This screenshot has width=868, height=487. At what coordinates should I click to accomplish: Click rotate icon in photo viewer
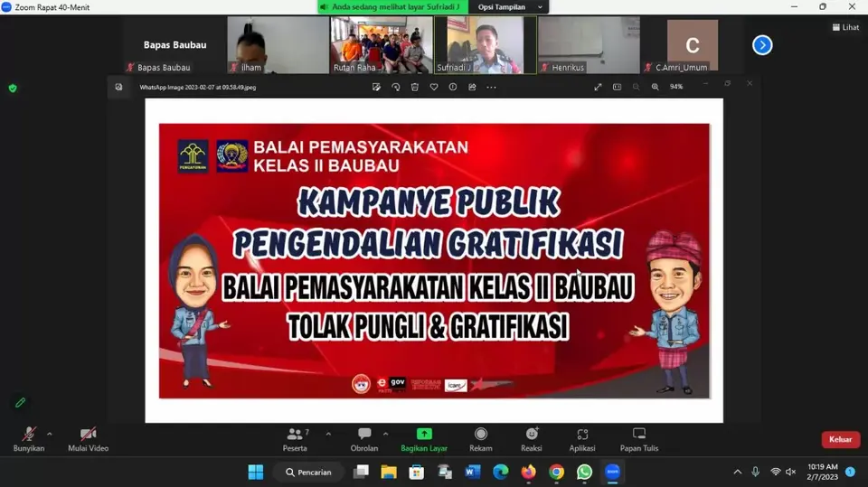396,87
